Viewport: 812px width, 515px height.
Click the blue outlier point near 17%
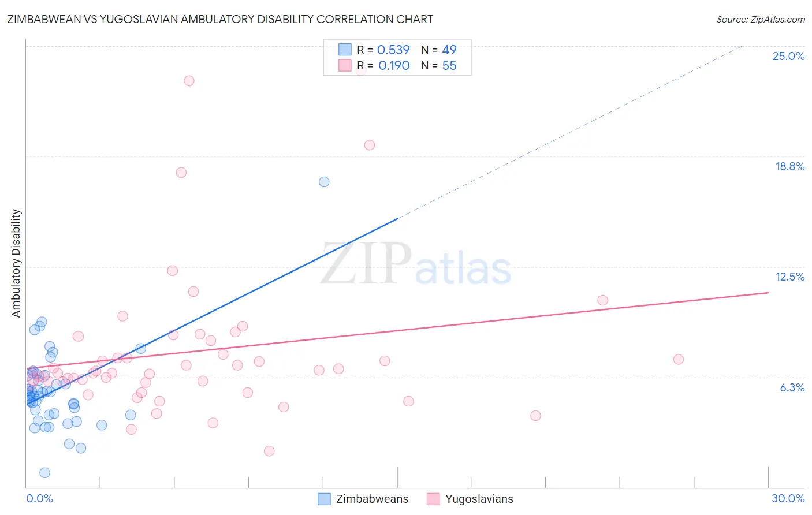[x=324, y=182]
